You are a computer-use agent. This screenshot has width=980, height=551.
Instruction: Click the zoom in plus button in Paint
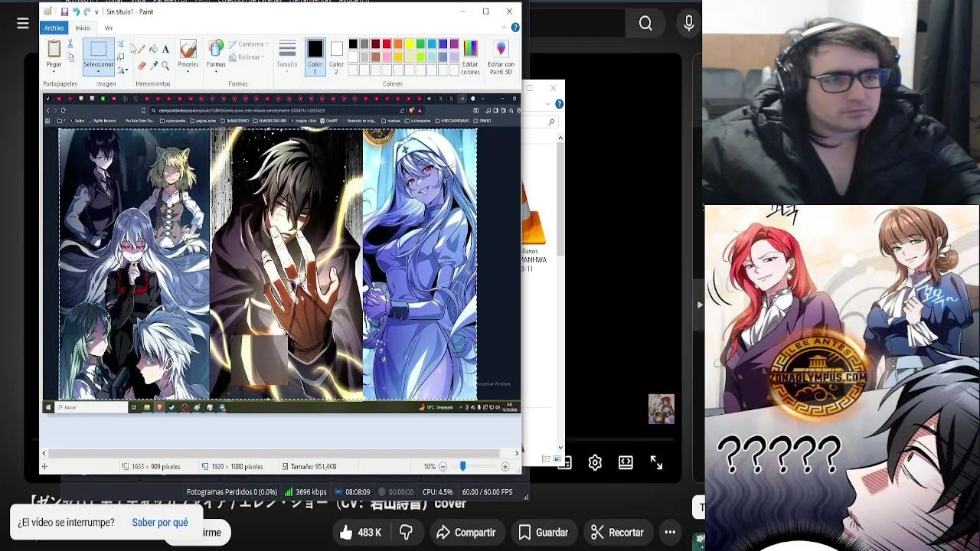pos(505,466)
